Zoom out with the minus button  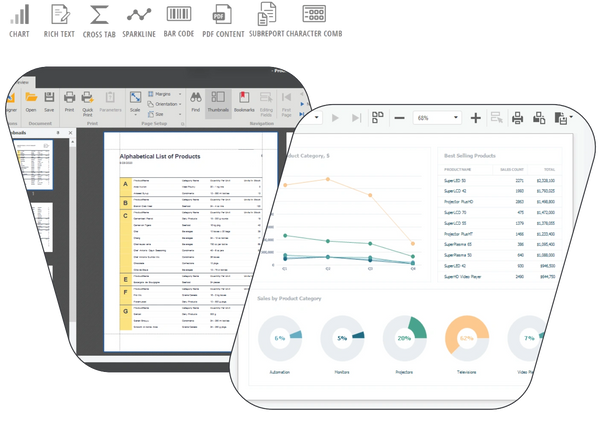click(399, 118)
